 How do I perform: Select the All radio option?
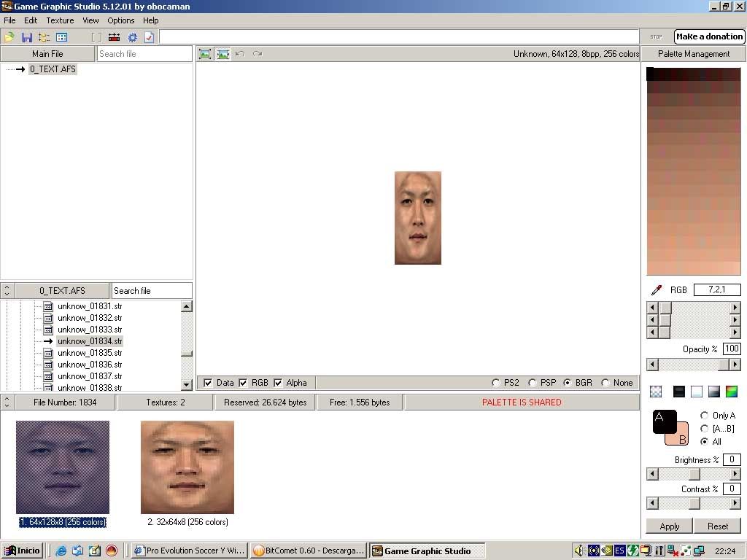[704, 441]
